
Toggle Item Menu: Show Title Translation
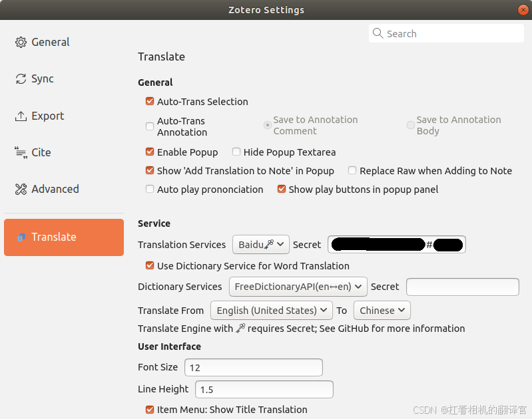click(x=150, y=410)
